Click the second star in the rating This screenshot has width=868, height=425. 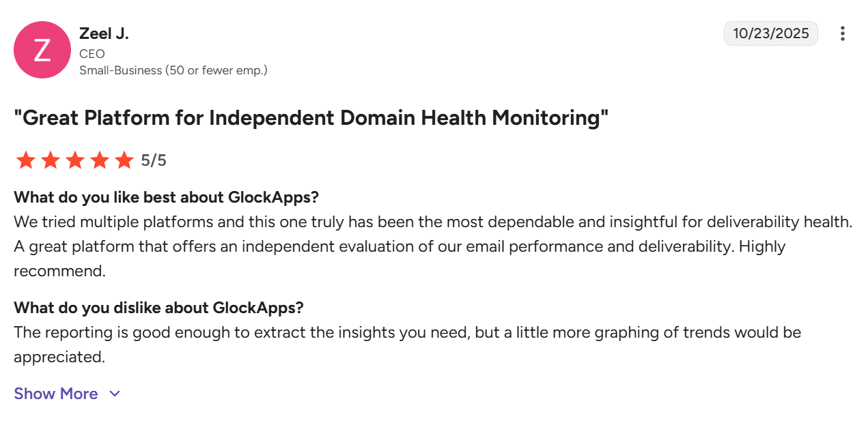tap(50, 160)
